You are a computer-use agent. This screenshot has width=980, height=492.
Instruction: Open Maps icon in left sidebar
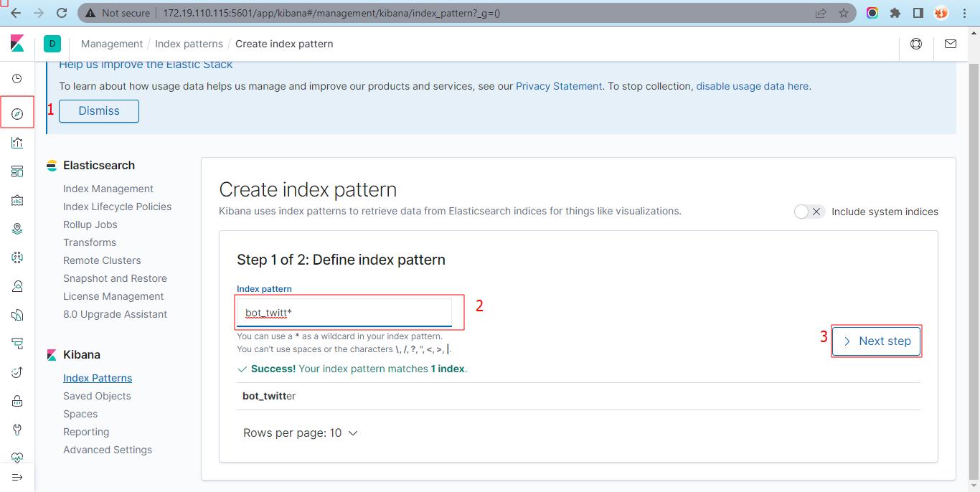(17, 229)
